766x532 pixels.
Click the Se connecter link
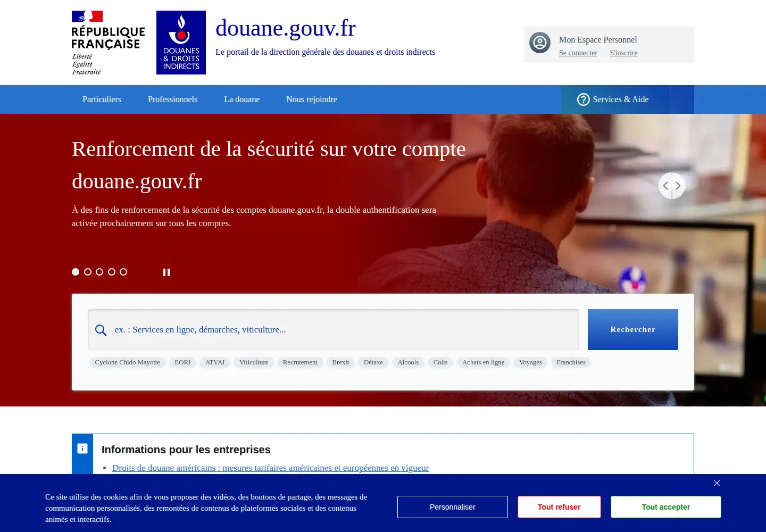(x=578, y=53)
